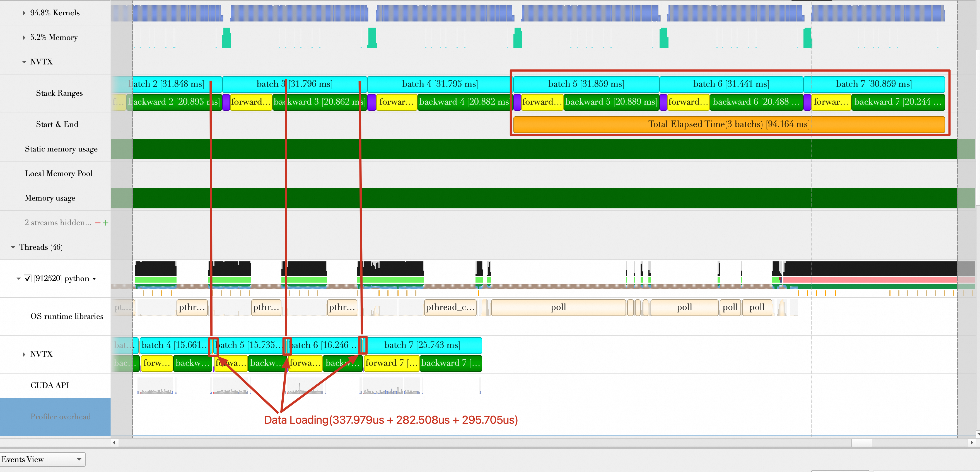
Task: Click purple block before forward 3 range
Action: tap(226, 102)
